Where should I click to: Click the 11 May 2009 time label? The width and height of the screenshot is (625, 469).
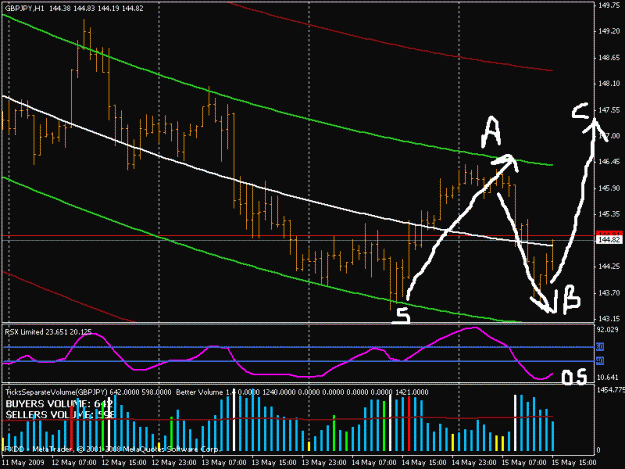23,463
